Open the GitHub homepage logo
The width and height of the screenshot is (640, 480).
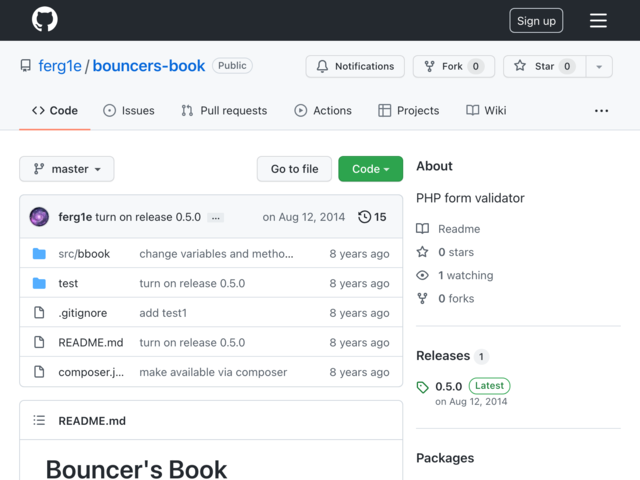(x=44, y=20)
